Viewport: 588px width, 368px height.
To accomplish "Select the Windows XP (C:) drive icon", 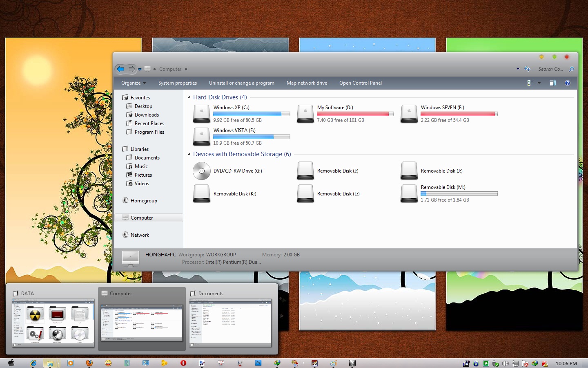I will [201, 114].
